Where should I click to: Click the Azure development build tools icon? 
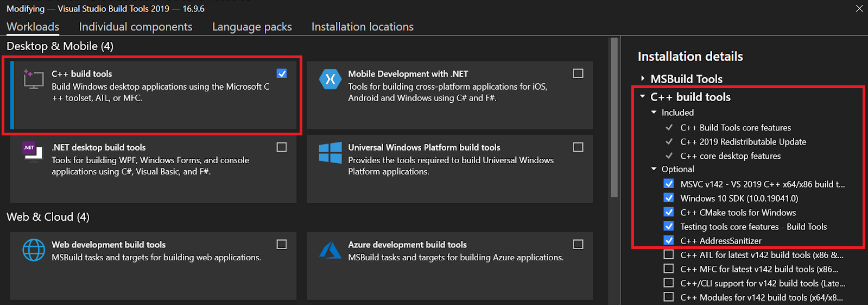pos(330,250)
